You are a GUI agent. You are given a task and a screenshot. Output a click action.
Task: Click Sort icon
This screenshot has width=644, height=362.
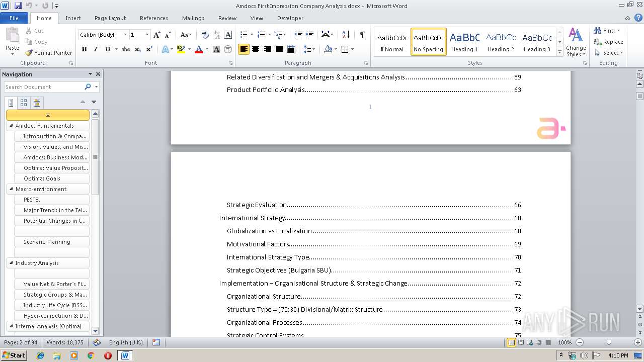pyautogui.click(x=346, y=35)
